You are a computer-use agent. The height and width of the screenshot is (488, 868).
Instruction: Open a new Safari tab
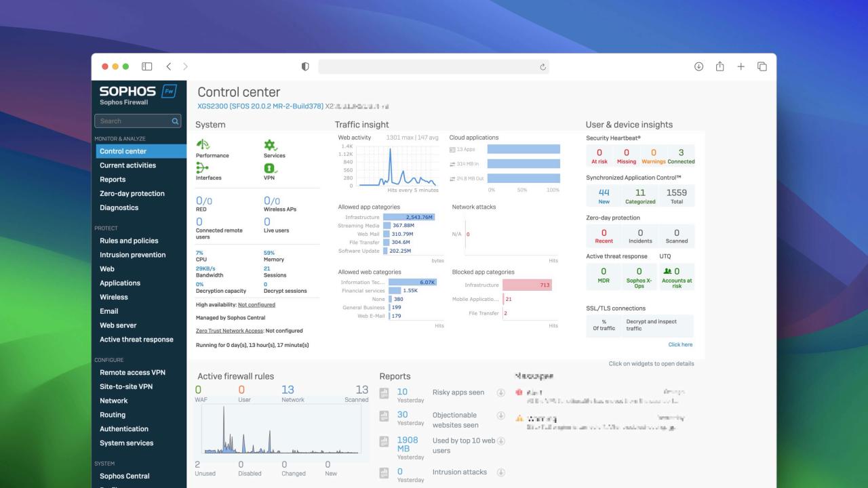(741, 66)
